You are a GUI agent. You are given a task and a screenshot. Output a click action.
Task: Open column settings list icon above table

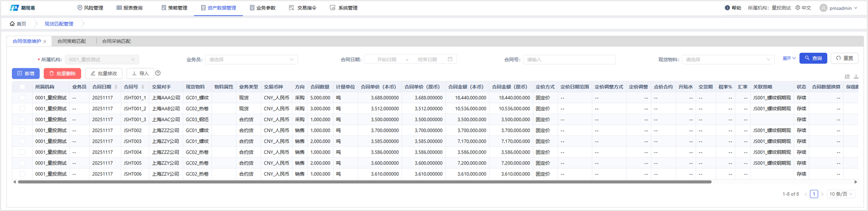[x=847, y=77]
